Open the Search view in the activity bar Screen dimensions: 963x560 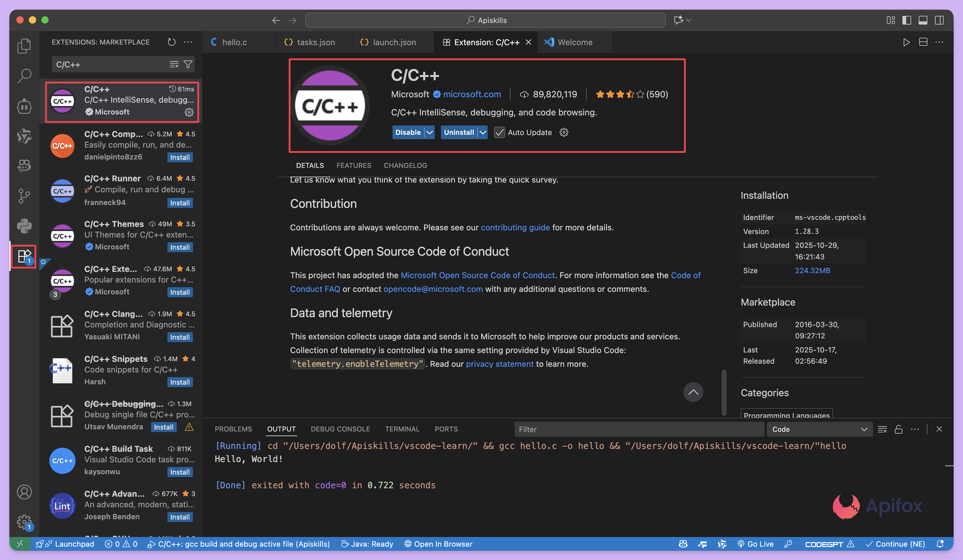click(x=24, y=76)
